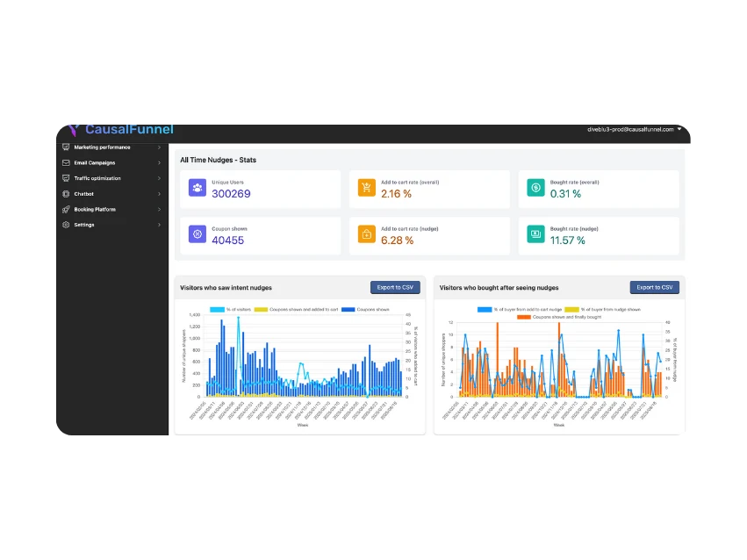Click the Coupon shown badge icon
The height and width of the screenshot is (560, 747).
tap(198, 235)
